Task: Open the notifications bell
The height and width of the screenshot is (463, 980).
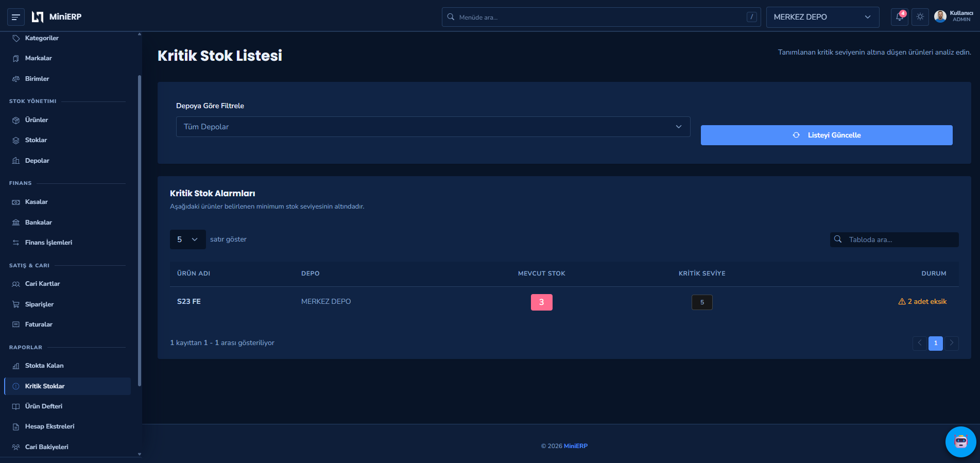Action: coord(899,17)
